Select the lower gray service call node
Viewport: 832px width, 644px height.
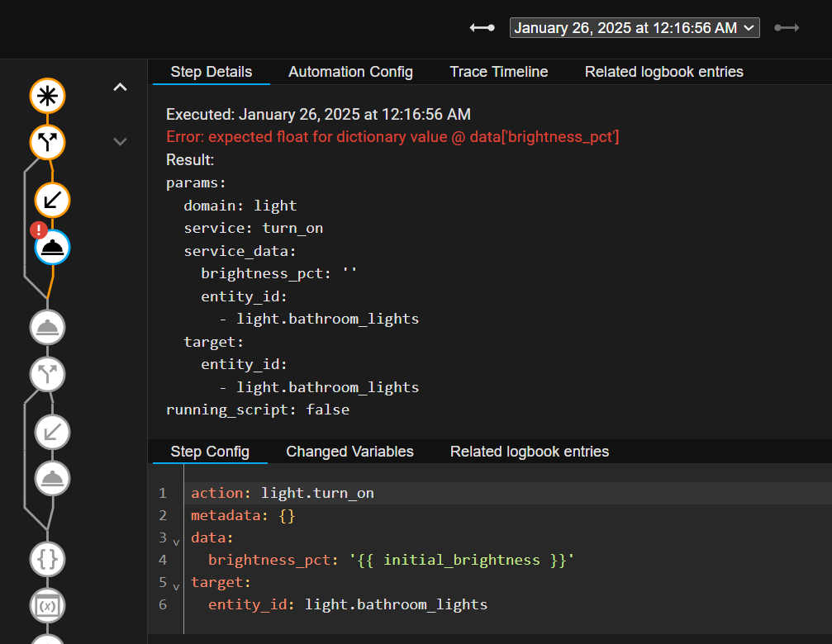[x=52, y=478]
